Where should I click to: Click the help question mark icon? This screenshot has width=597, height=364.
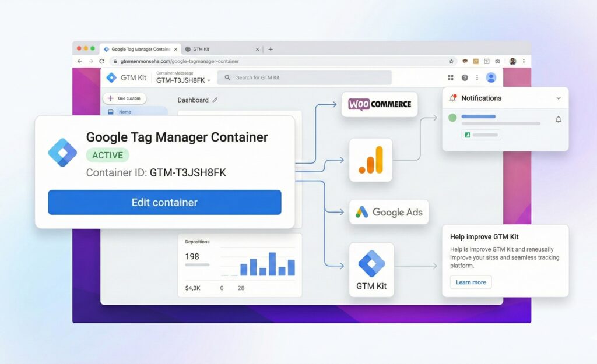(x=465, y=77)
